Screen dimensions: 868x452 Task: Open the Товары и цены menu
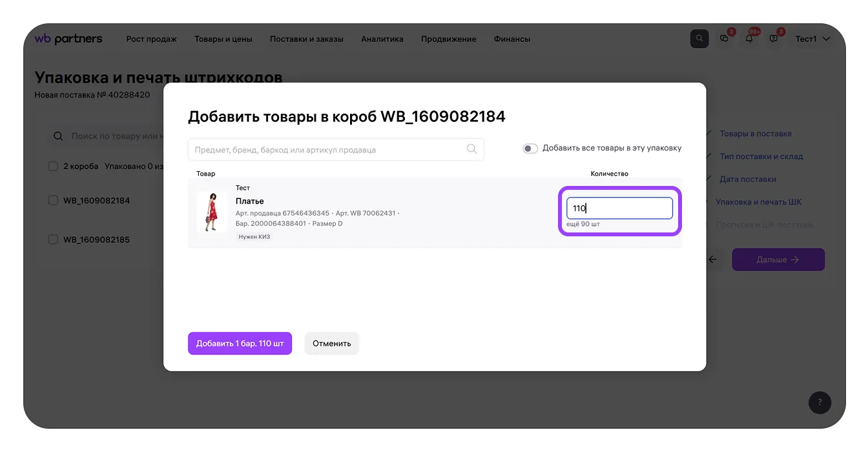(223, 39)
